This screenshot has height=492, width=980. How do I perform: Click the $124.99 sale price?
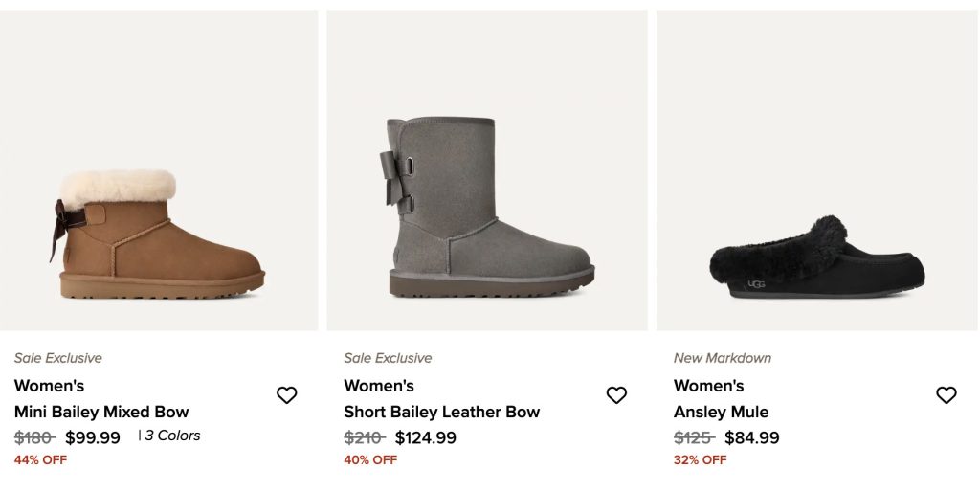[425, 437]
